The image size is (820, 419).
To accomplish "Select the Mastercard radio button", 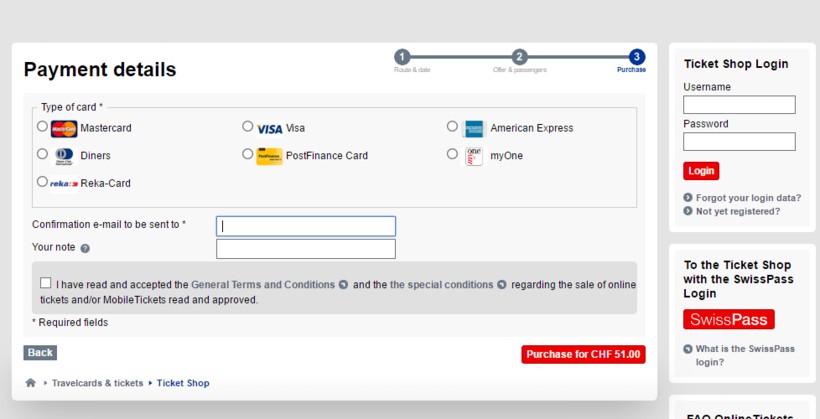I will [x=42, y=127].
